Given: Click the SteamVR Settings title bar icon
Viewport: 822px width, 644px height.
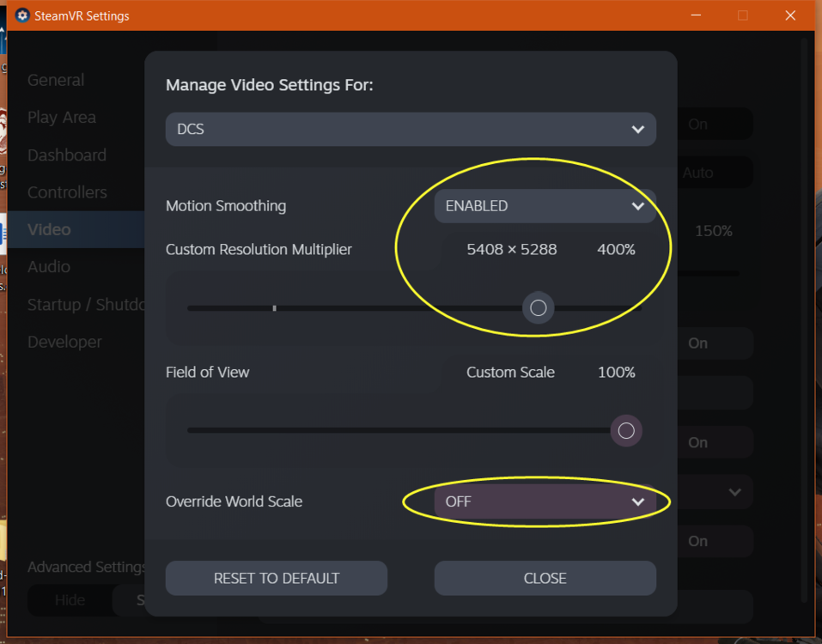Looking at the screenshot, I should click(22, 15).
